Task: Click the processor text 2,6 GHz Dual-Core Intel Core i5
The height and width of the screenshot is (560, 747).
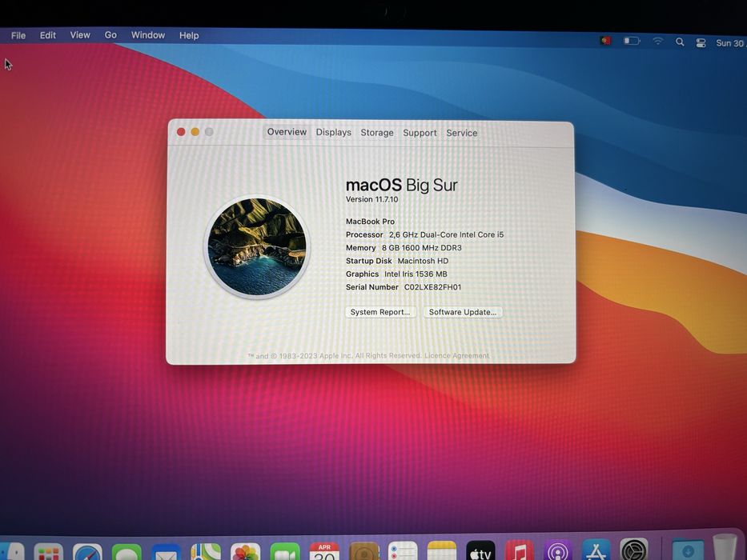Action: 446,234
